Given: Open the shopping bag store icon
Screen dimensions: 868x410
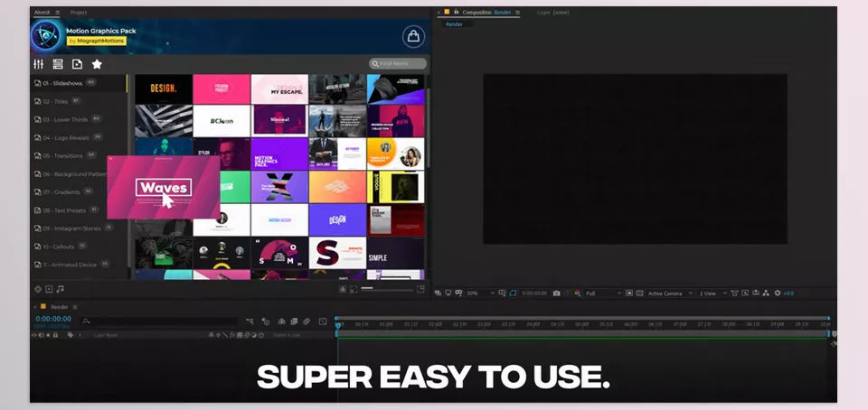Looking at the screenshot, I should click(413, 36).
